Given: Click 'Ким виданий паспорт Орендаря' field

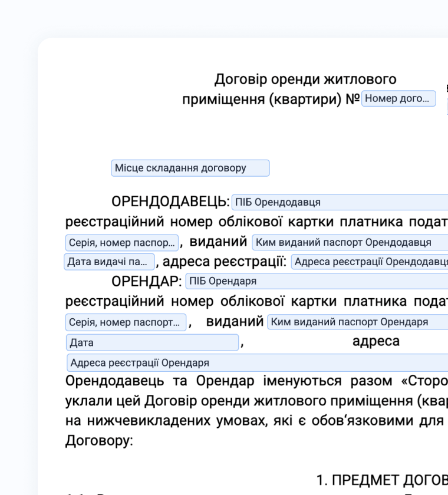Looking at the screenshot, I should [357, 322].
